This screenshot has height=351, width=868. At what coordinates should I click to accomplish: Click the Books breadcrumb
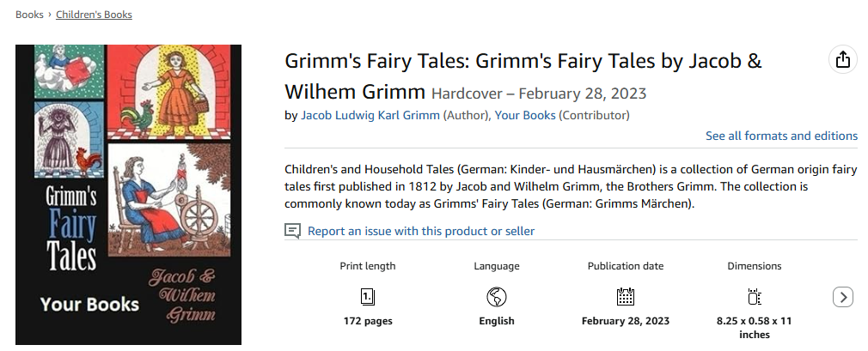click(x=29, y=15)
